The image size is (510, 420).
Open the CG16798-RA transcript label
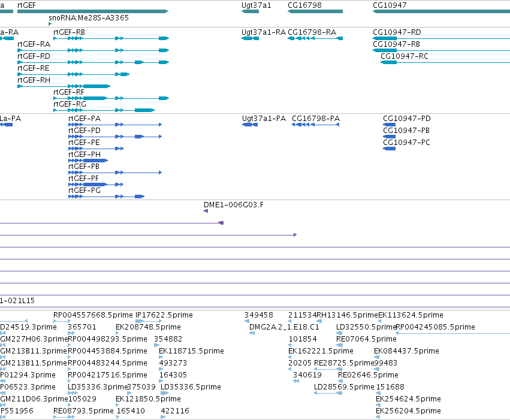pyautogui.click(x=312, y=32)
